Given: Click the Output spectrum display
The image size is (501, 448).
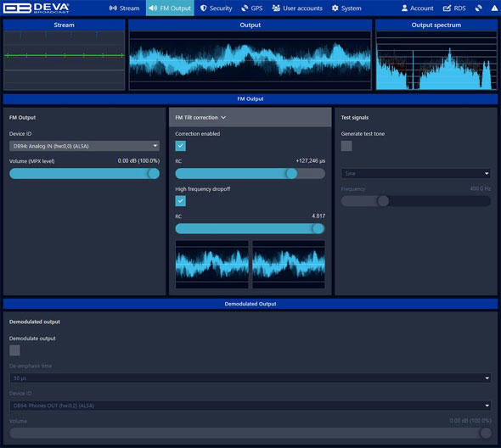Looking at the screenshot, I should (436, 60).
